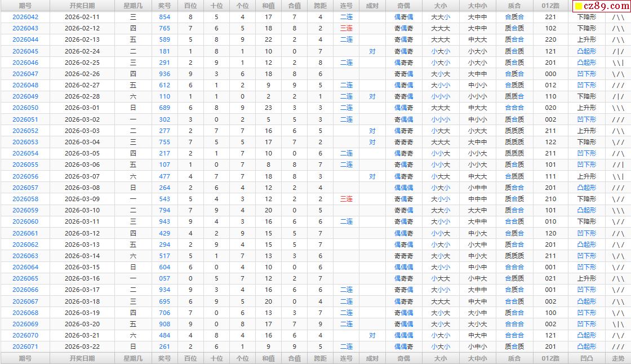Viewport: 631px width, 364px height.
Task: Click 走势 header in bottom footer row
Action: point(618,358)
